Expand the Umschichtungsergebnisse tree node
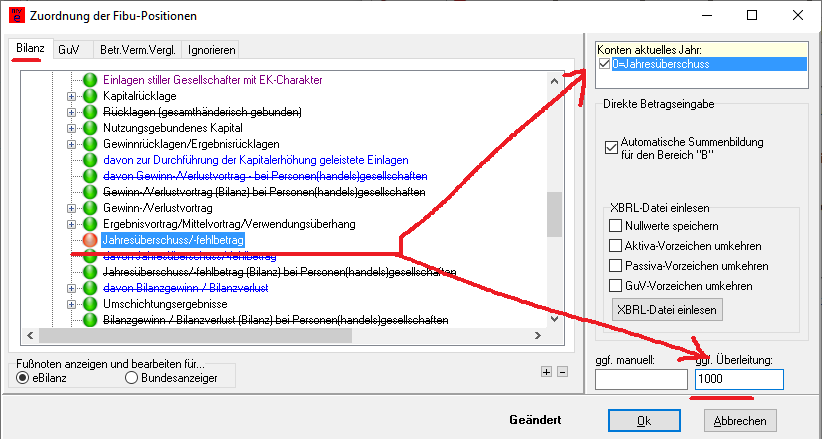Screen dimensions: 822x439 tap(71, 304)
